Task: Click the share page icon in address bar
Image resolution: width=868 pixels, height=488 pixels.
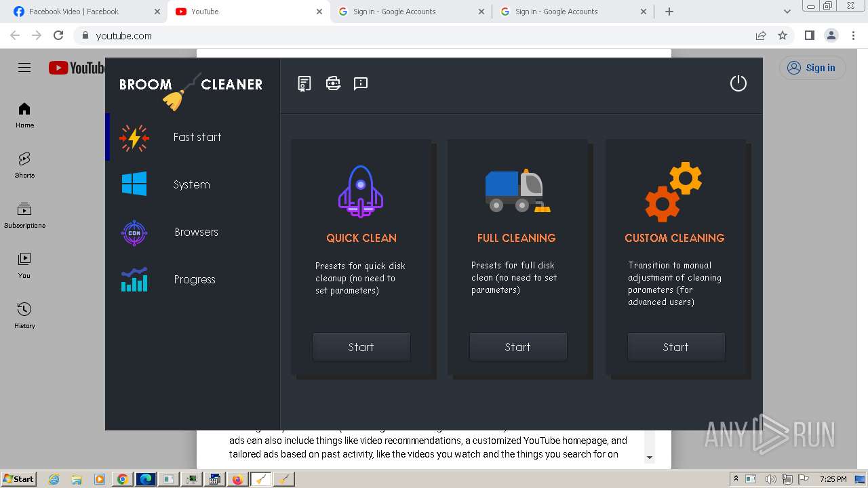Action: (761, 35)
